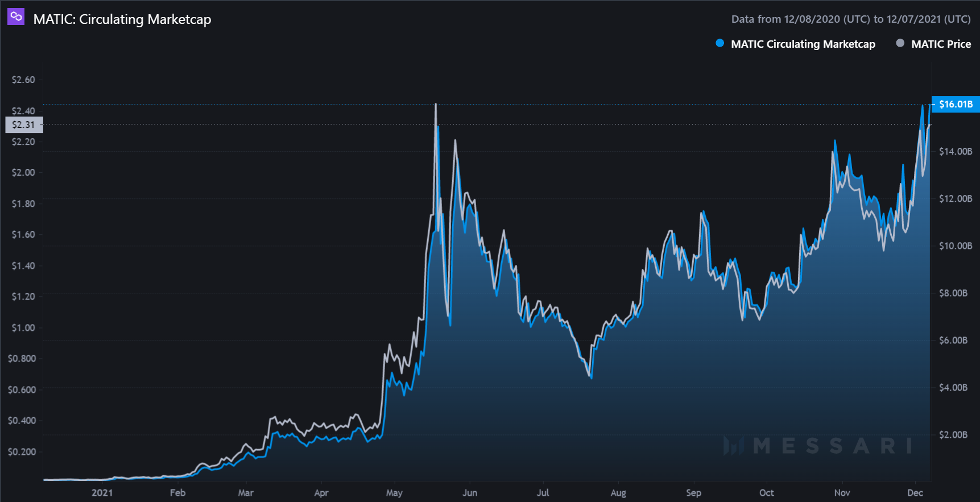
Task: Click the Apr label on time axis
Action: coord(321,492)
